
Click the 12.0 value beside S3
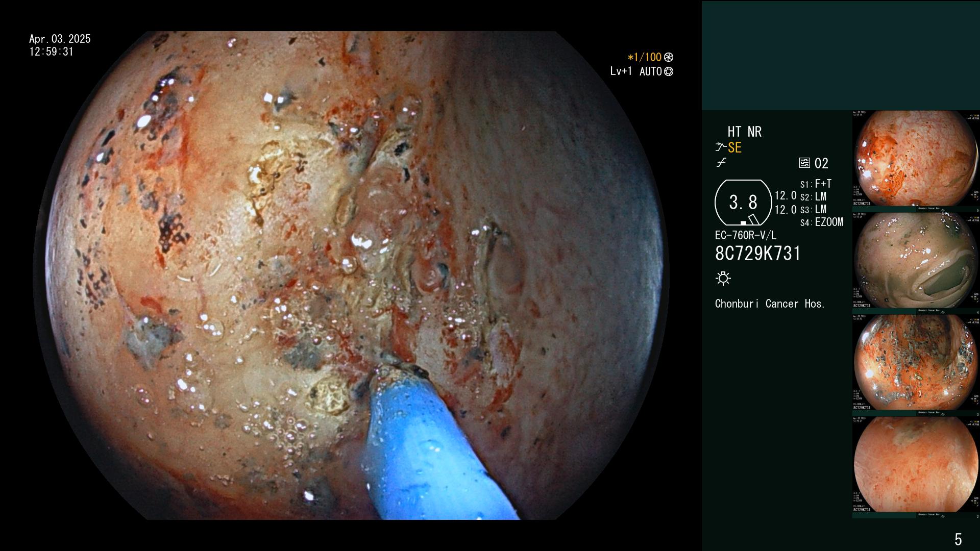(786, 210)
